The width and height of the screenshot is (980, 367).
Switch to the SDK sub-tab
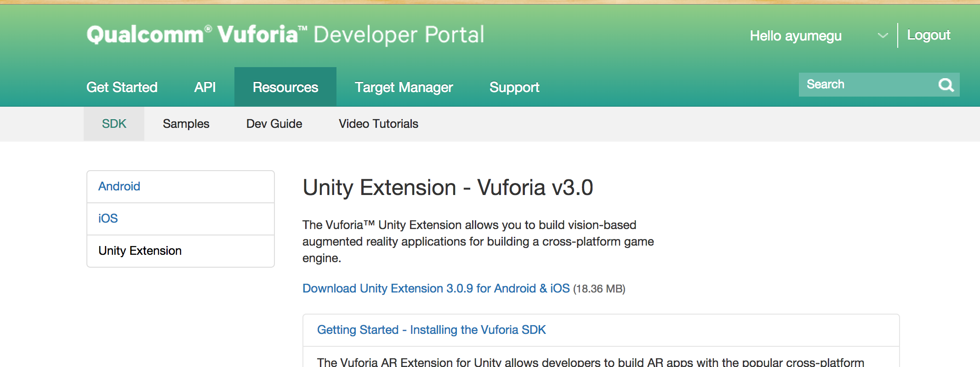pos(114,124)
